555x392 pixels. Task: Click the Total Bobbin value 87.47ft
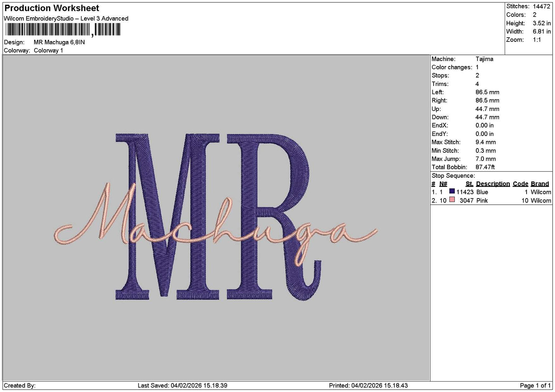(x=485, y=167)
